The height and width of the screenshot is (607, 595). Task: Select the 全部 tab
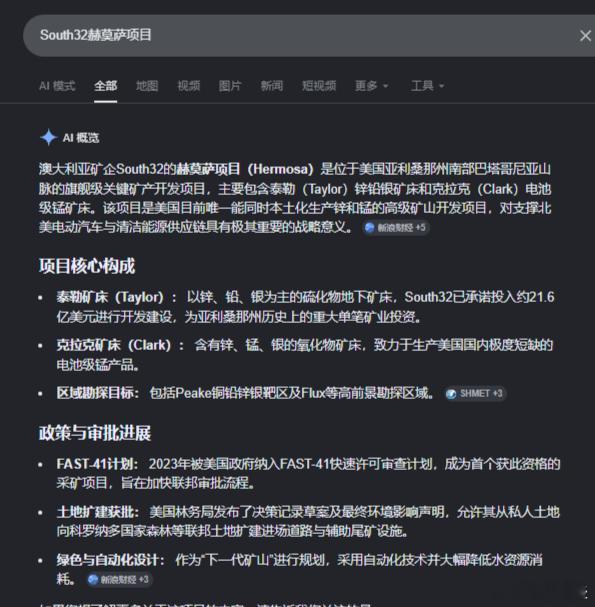(x=105, y=86)
